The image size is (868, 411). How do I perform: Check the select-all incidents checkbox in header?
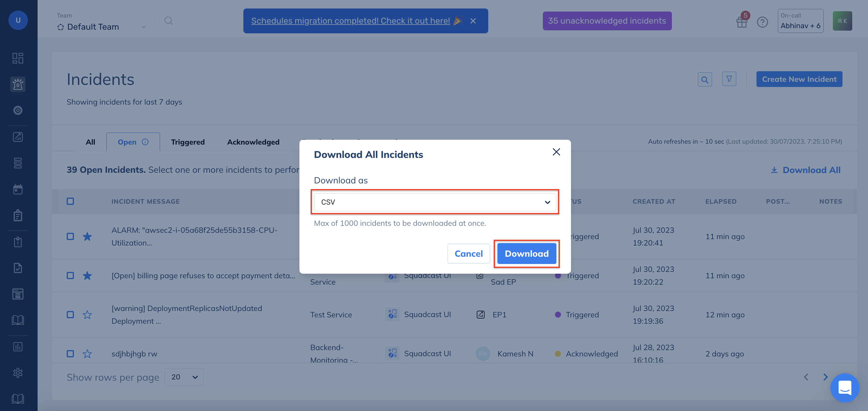pos(70,201)
